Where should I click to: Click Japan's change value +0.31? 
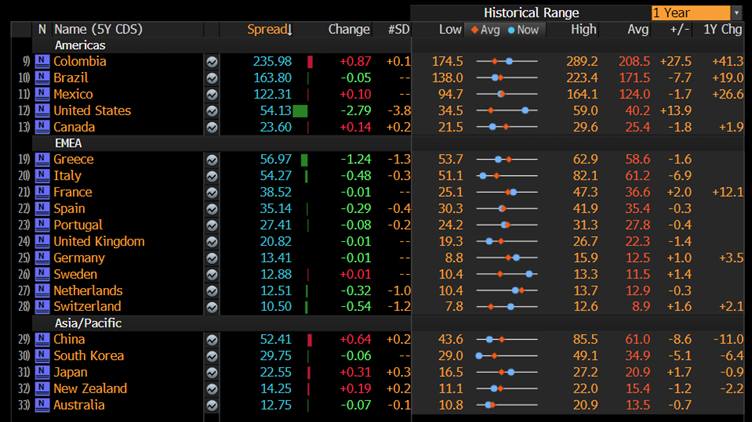[355, 372]
